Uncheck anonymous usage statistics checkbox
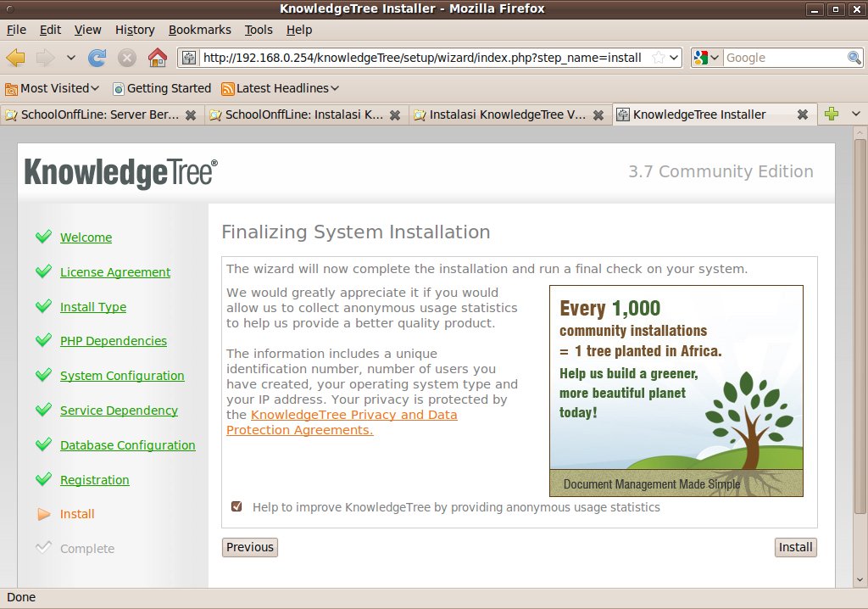The image size is (868, 609). pyautogui.click(x=236, y=506)
